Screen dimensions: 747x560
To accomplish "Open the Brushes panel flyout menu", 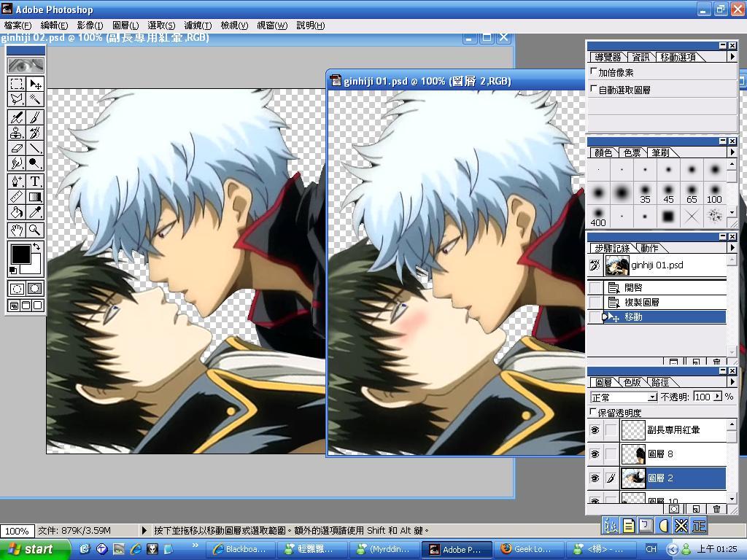I will pyautogui.click(x=732, y=152).
